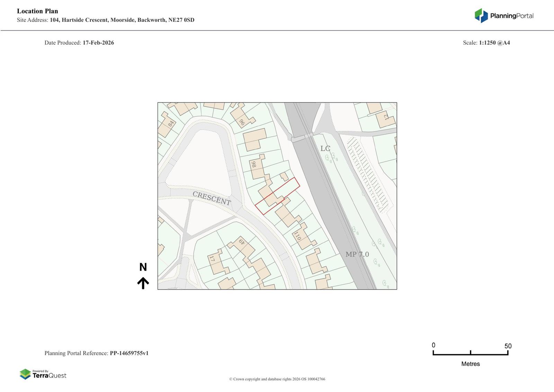Click the Location Plan title
The height and width of the screenshot is (392, 554).
tap(37, 11)
